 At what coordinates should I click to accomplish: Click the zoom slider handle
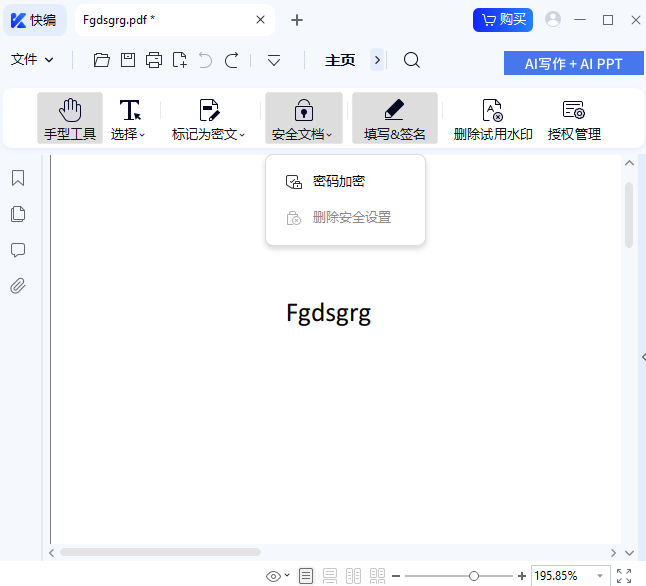(474, 576)
